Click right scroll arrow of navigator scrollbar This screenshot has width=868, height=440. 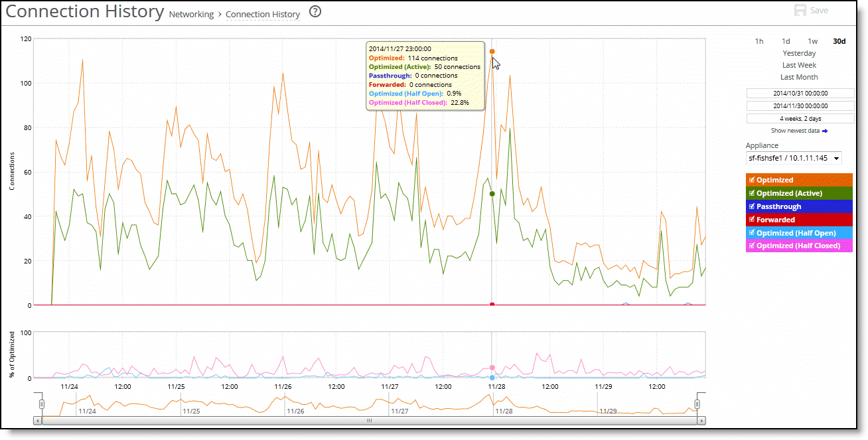click(701, 421)
